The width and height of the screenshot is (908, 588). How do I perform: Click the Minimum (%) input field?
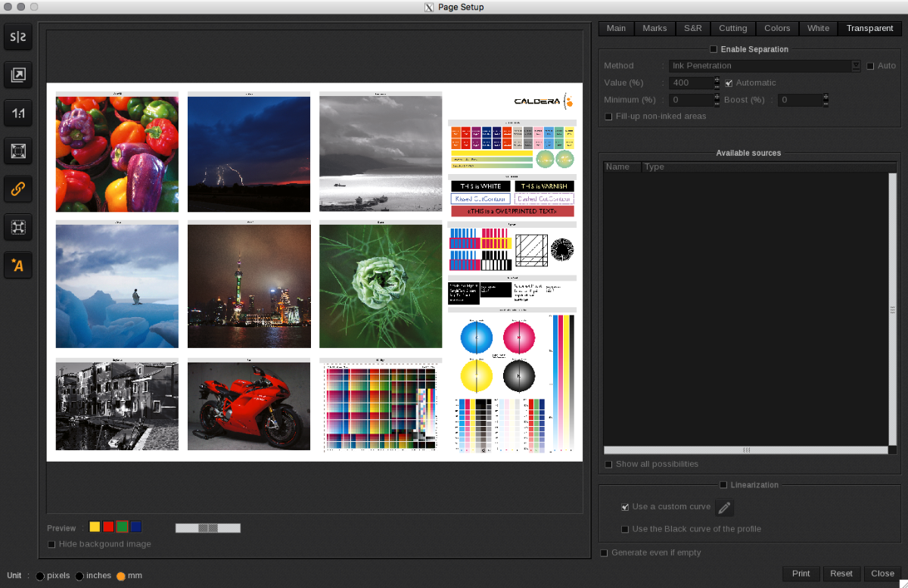click(x=689, y=100)
